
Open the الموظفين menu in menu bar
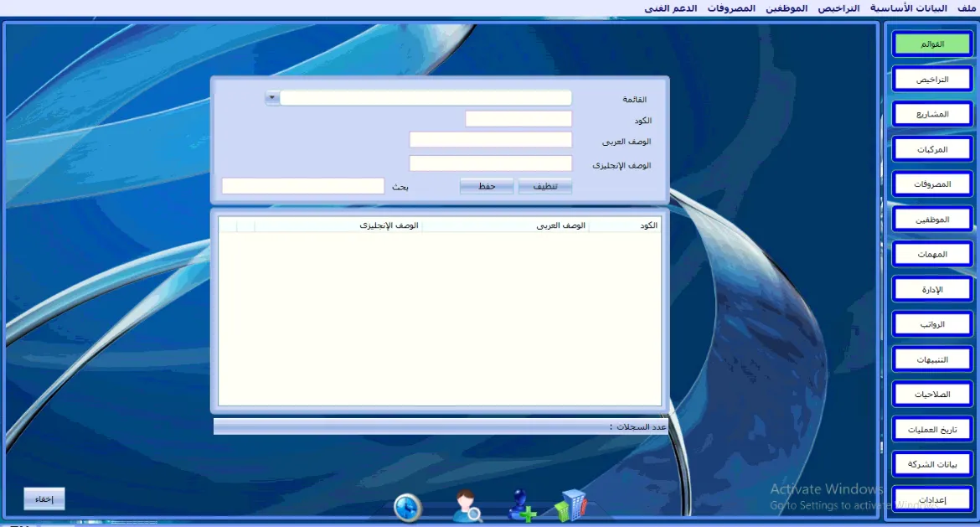[787, 8]
